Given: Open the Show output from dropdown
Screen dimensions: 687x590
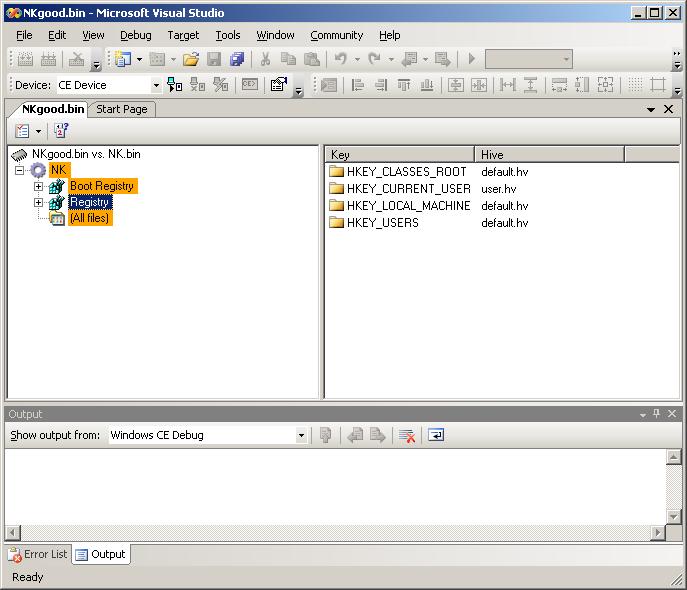Looking at the screenshot, I should tap(301, 435).
